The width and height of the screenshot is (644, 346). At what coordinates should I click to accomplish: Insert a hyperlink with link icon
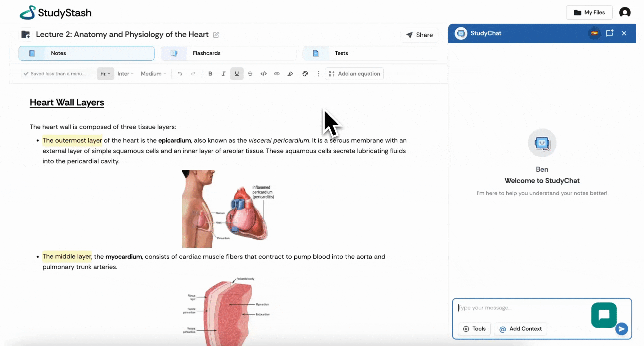coord(277,74)
